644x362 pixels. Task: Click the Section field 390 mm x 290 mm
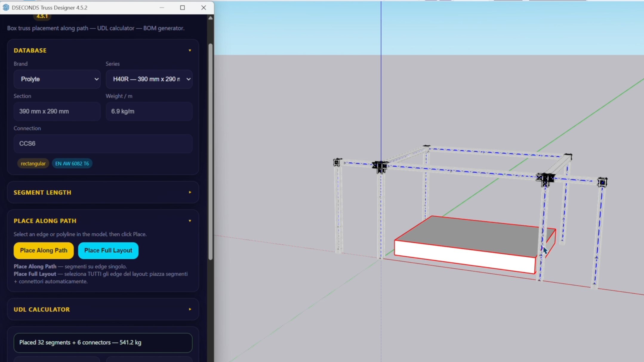pyautogui.click(x=57, y=111)
